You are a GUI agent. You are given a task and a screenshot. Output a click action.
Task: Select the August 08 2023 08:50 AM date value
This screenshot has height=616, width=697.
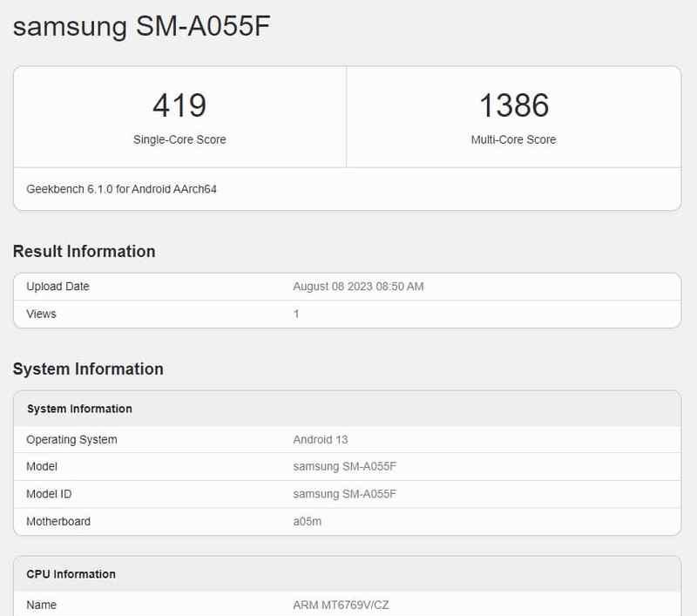tap(358, 287)
